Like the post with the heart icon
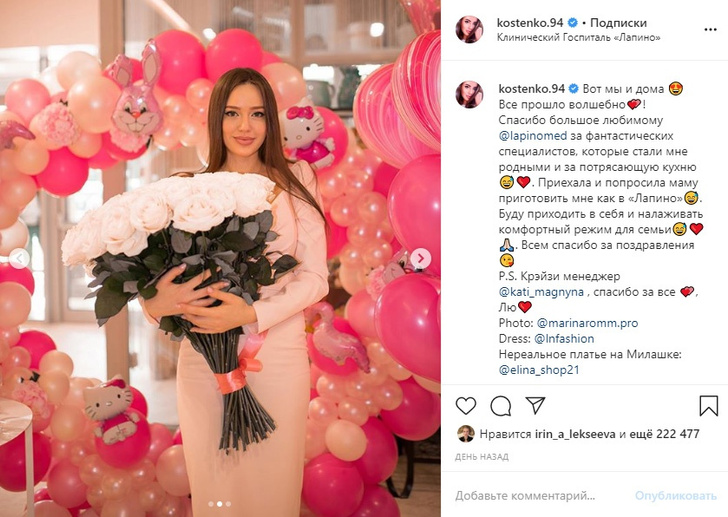 (466, 406)
